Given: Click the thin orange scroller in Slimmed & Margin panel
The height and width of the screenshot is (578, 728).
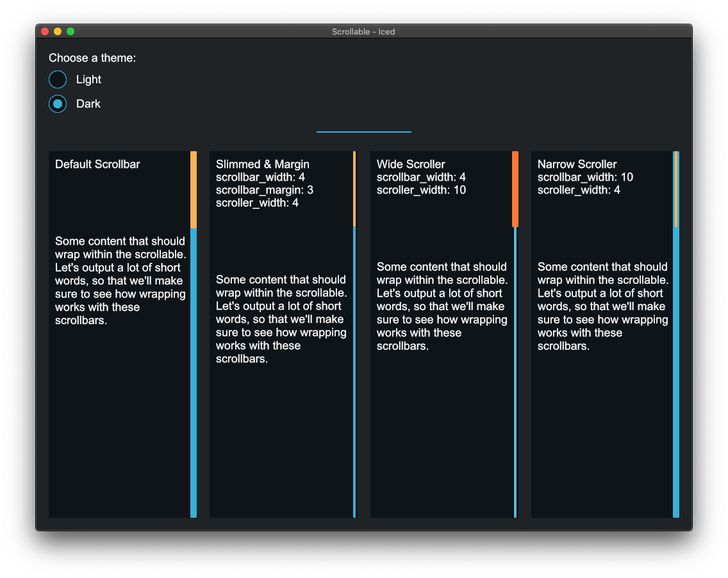Looking at the screenshot, I should coord(354,189).
